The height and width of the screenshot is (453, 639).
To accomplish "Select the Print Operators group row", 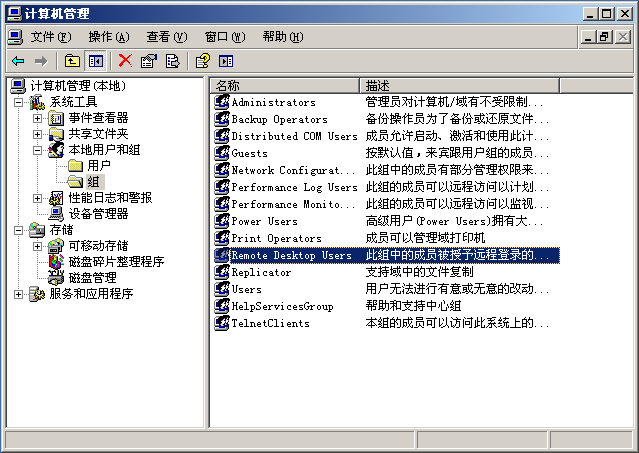I will tap(276, 238).
